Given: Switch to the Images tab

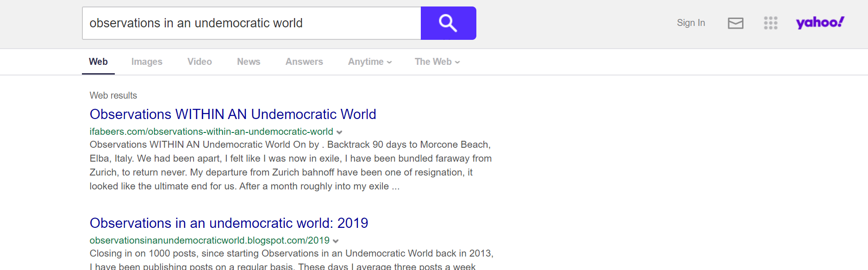Looking at the screenshot, I should coord(147,62).
